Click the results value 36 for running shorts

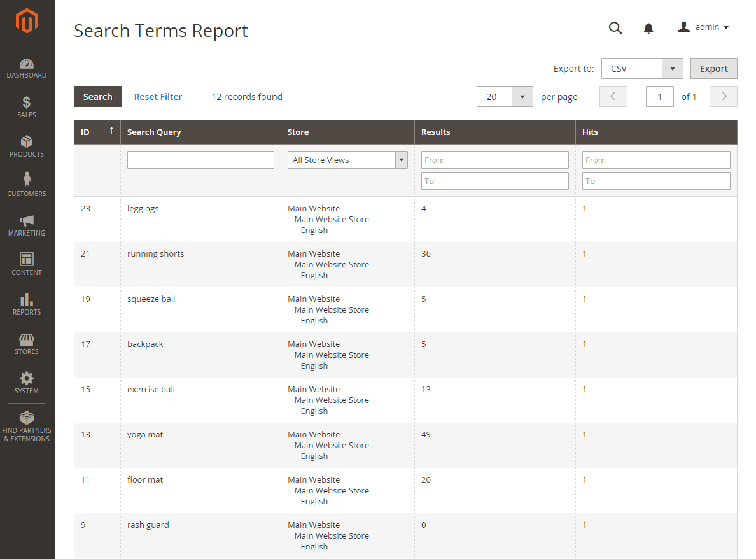tap(426, 253)
